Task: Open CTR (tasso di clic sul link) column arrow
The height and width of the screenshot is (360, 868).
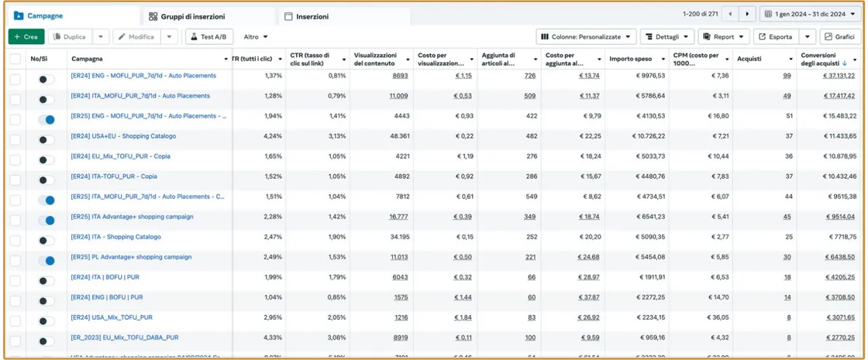Action: pyautogui.click(x=345, y=59)
